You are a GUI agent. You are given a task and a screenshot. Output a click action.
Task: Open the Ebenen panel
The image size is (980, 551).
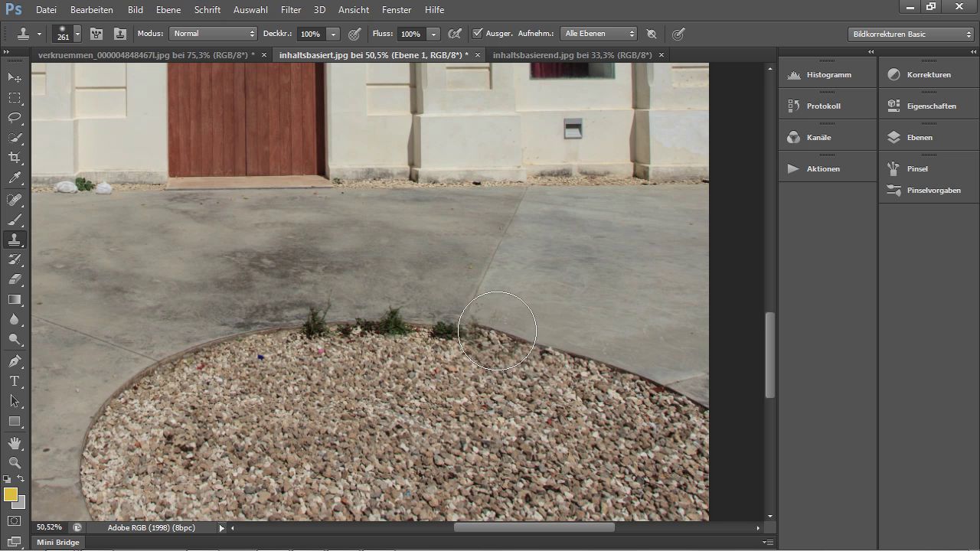click(x=919, y=138)
